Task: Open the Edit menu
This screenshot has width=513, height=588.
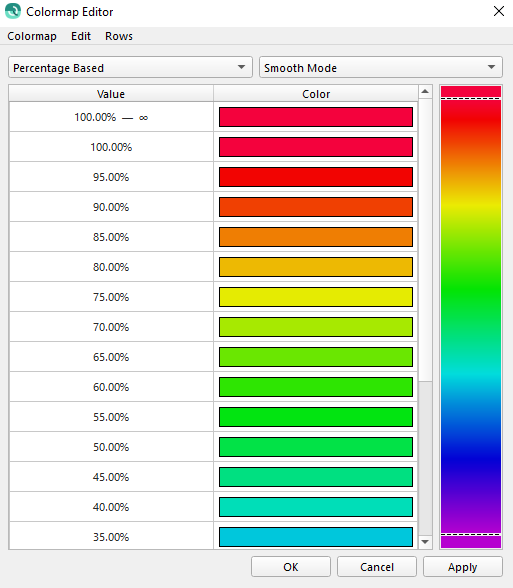Action: coord(81,36)
